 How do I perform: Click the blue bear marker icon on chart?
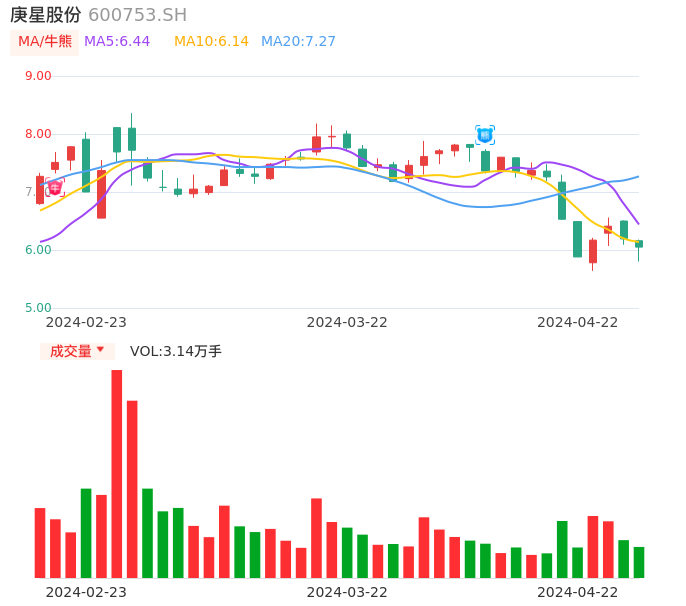pyautogui.click(x=485, y=134)
